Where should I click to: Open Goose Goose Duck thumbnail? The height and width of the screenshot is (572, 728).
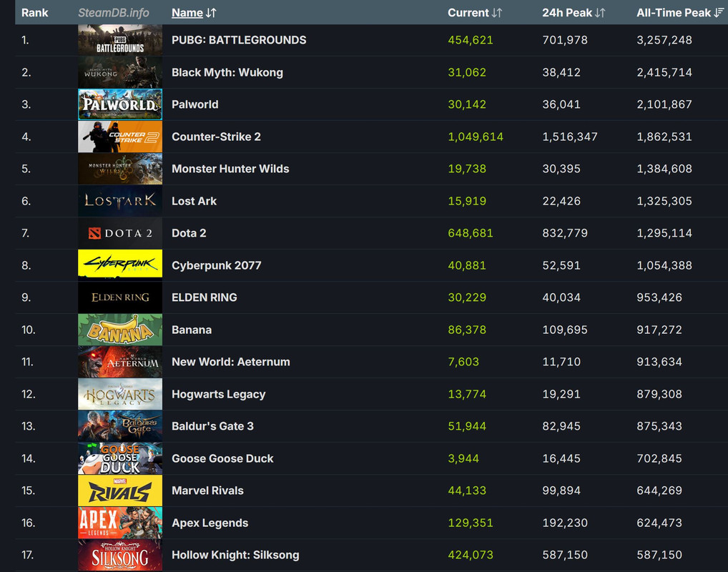120,458
